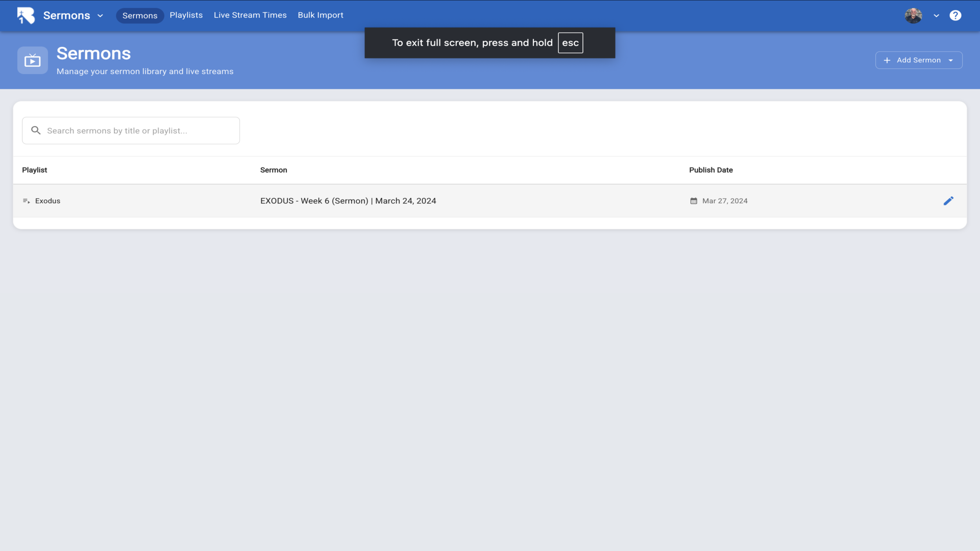Go to the Bulk Import tab
Viewport: 980px width, 551px height.
point(321,15)
